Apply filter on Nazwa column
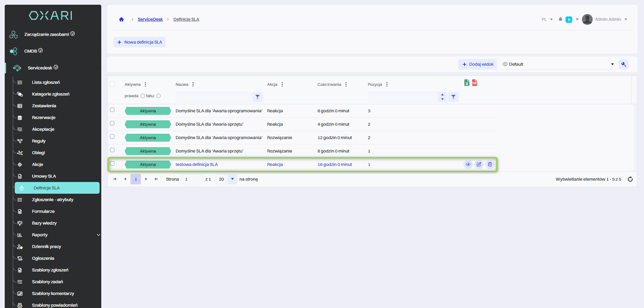 (257, 97)
